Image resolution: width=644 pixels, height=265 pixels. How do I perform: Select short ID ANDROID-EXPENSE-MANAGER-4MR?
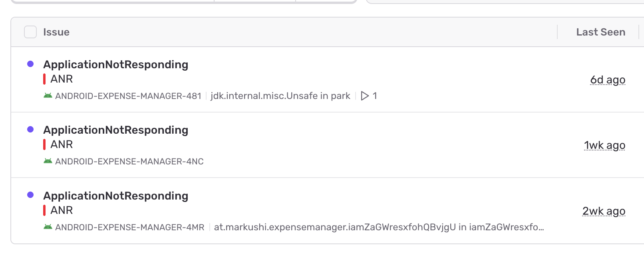129,227
